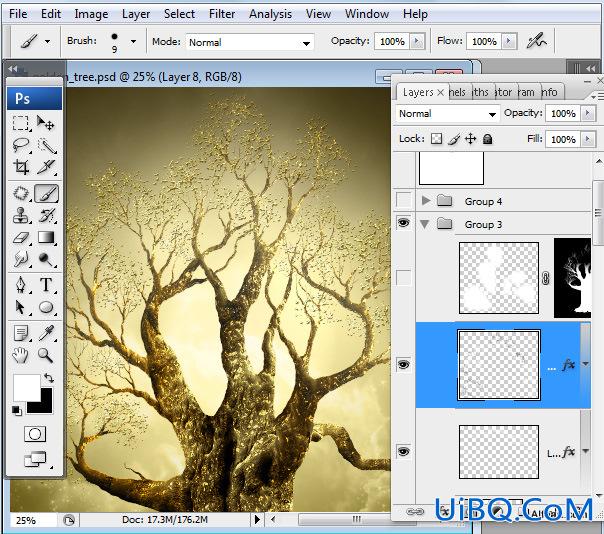Viewport: 604px width, 534px height.
Task: Enable airbrush capabilities in options bar
Action: coord(536,41)
